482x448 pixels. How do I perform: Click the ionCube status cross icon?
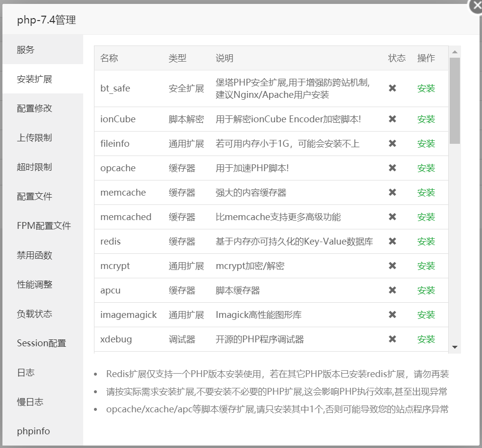pos(392,119)
